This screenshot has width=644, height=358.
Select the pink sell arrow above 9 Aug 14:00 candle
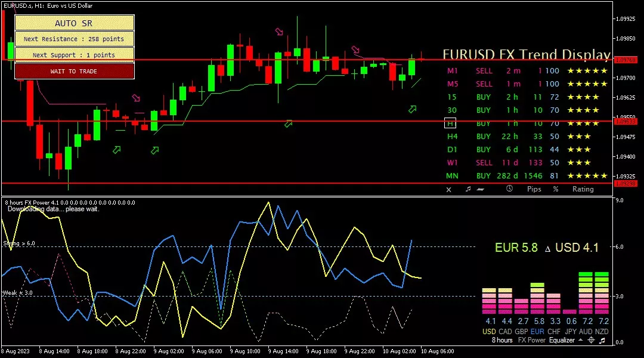pyautogui.click(x=279, y=32)
